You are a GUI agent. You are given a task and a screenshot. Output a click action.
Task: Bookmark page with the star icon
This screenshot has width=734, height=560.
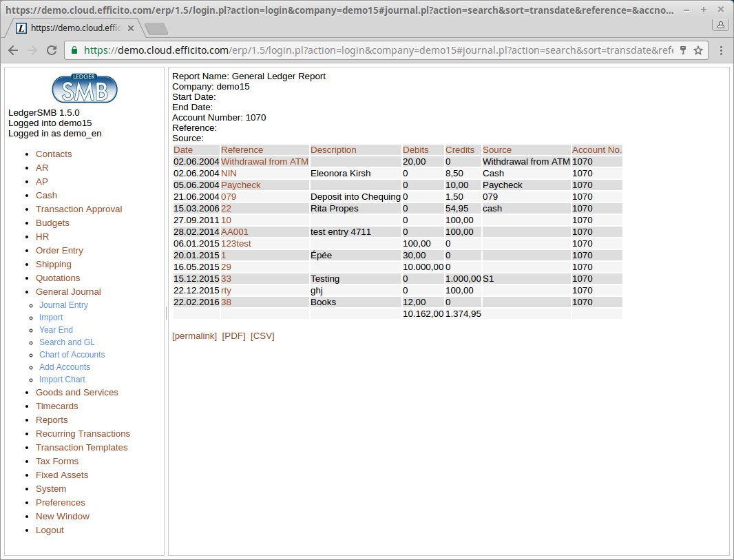pyautogui.click(x=698, y=50)
